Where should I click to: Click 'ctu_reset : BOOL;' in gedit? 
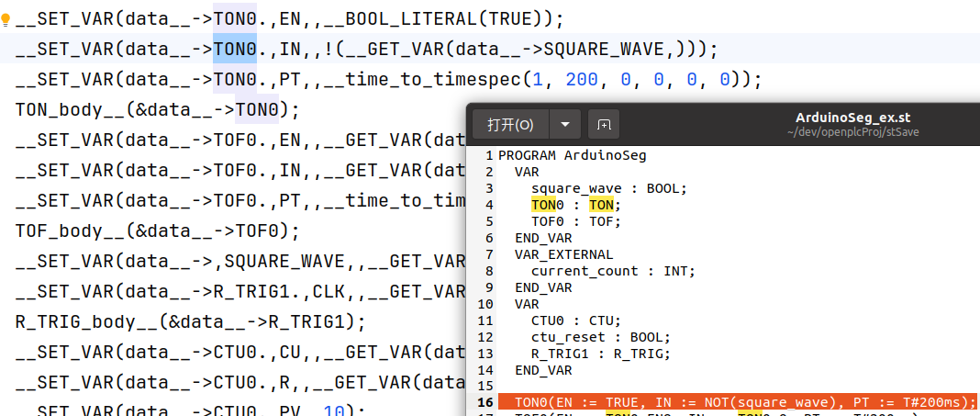[x=601, y=337]
